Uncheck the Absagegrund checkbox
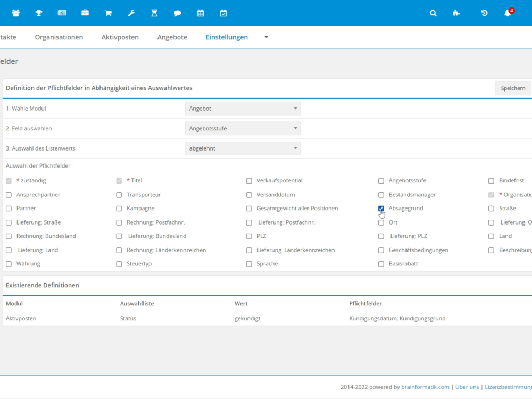Image resolution: width=532 pixels, height=399 pixels. coord(381,209)
